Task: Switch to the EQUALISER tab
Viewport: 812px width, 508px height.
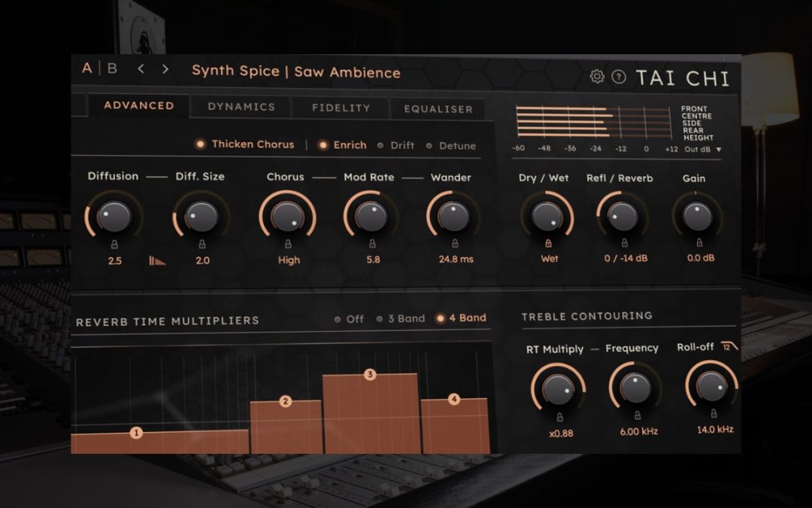Action: [438, 109]
